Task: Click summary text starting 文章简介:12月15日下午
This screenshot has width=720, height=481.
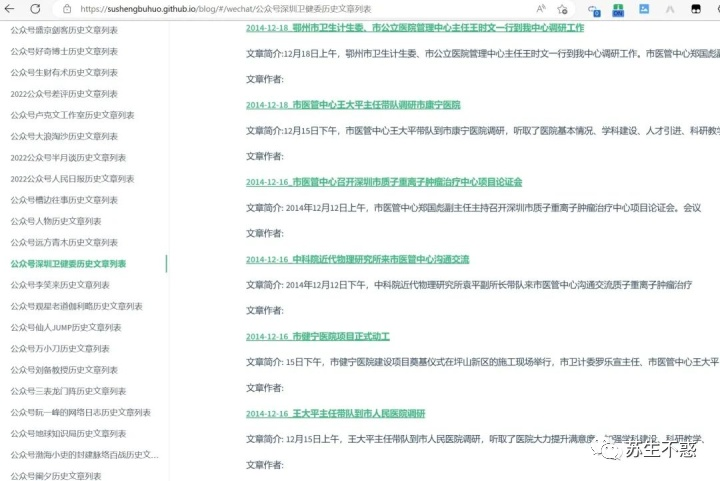Action: tap(483, 131)
